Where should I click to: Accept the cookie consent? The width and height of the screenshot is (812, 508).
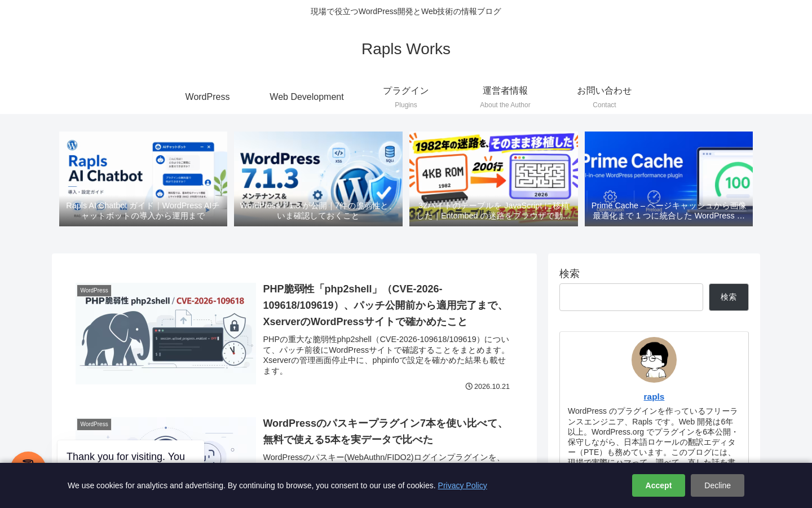(x=659, y=485)
